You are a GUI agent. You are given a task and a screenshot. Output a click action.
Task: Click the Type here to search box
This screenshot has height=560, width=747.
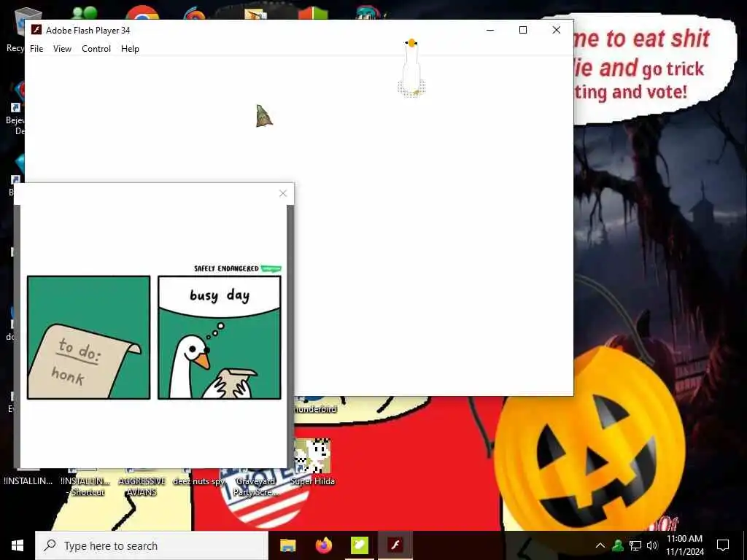point(152,545)
